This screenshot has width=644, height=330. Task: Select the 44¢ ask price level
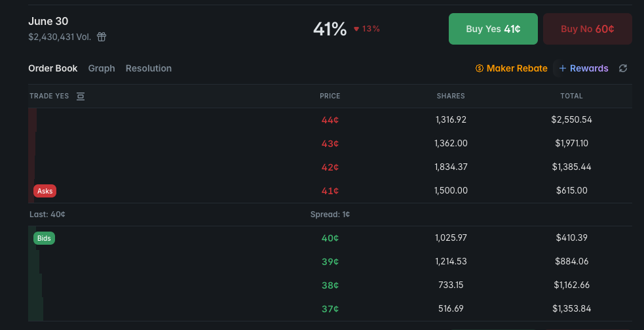coord(330,120)
